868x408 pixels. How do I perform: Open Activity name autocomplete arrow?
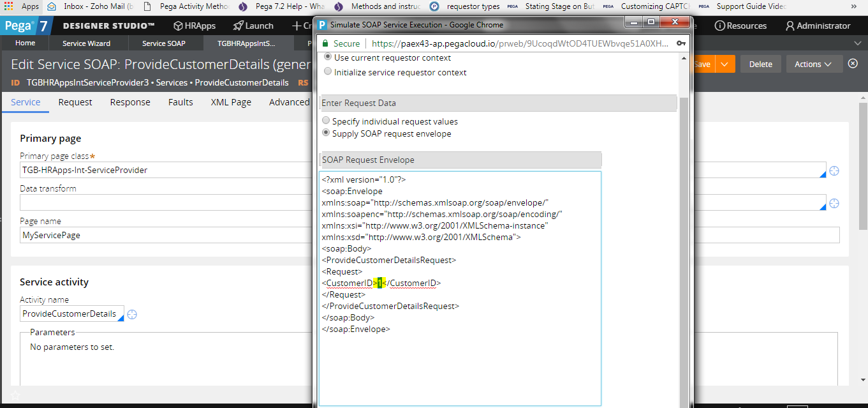[121, 317]
